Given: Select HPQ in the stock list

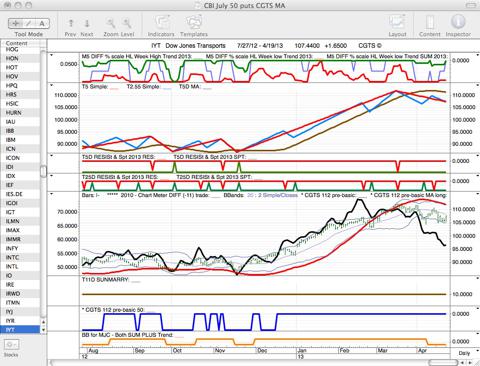Looking at the screenshot, I should click(20, 85).
